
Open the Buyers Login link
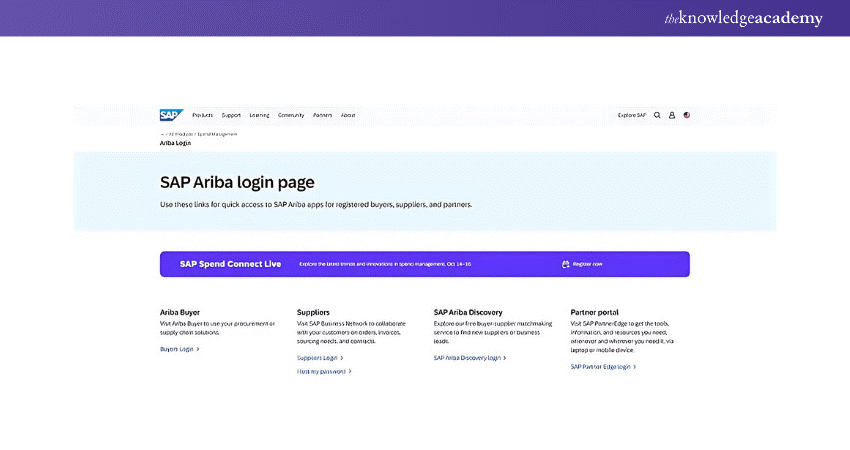179,349
